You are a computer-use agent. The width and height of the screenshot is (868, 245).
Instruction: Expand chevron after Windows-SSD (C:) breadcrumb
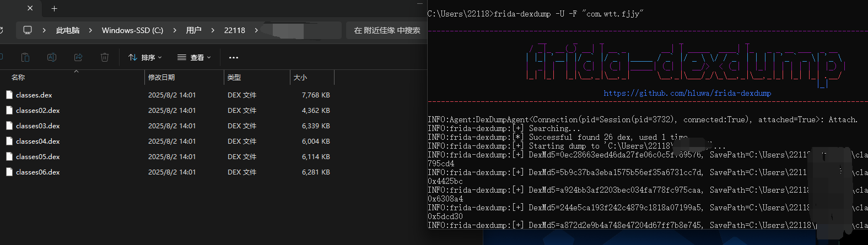click(x=175, y=30)
